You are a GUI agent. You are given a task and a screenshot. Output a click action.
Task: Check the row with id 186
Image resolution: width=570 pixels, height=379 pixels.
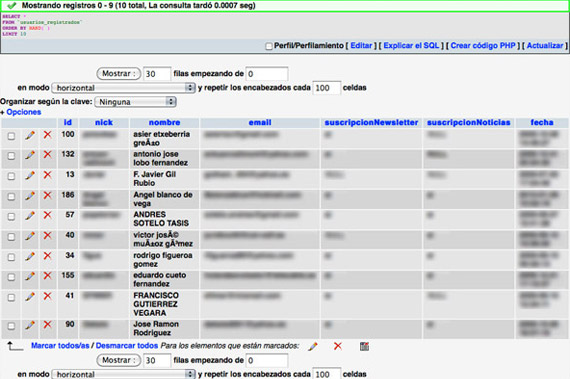click(11, 197)
